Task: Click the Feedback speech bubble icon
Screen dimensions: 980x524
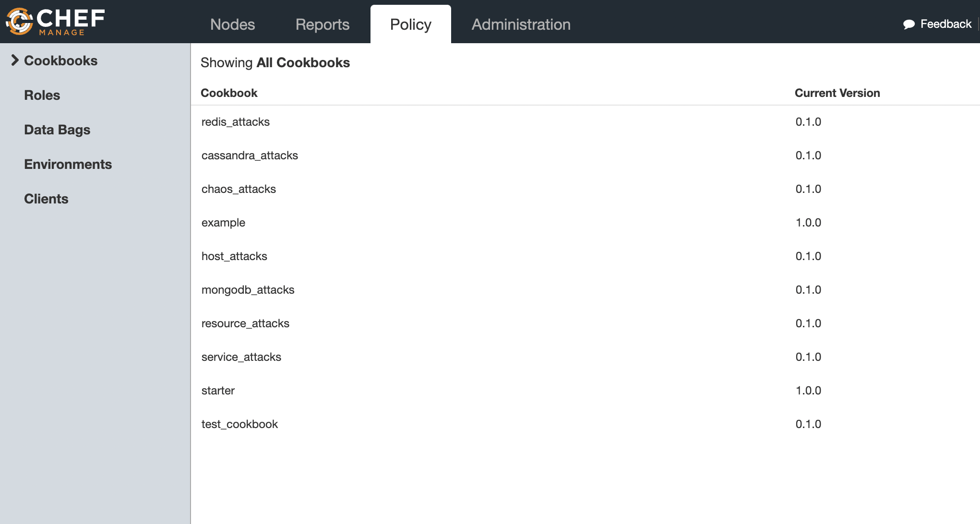Action: pyautogui.click(x=908, y=24)
